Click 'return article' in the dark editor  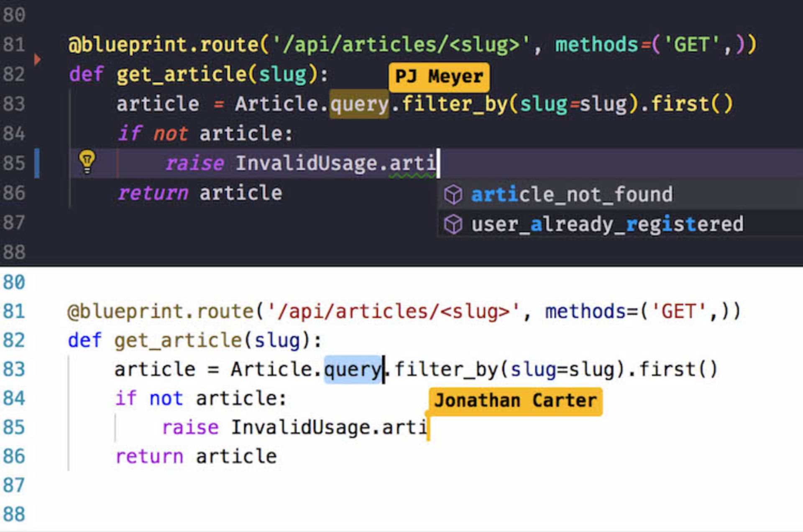click(x=199, y=193)
